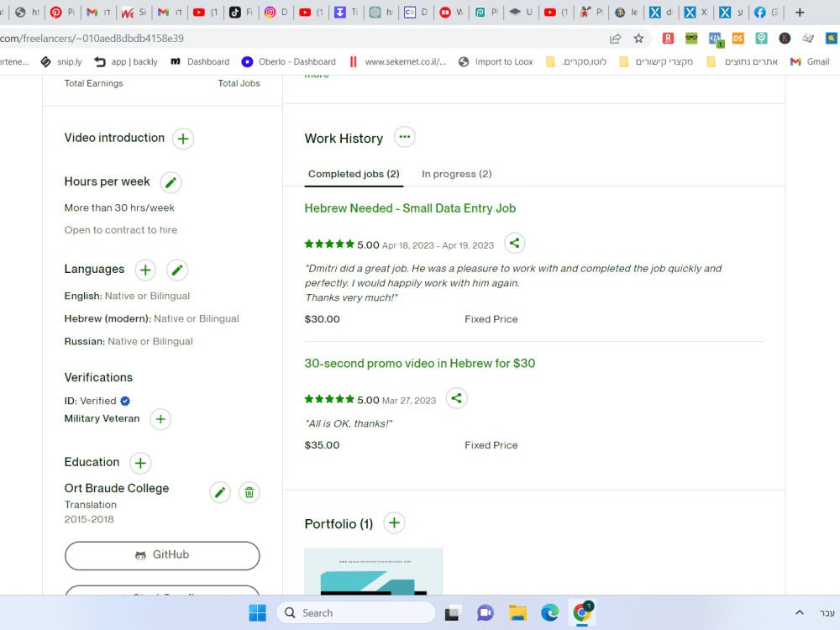Switch to the Pinterest browser tab
The height and width of the screenshot is (630, 840).
click(x=62, y=13)
